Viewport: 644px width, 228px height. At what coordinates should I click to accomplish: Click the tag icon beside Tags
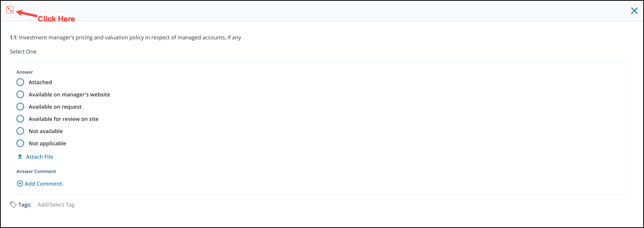coord(13,204)
